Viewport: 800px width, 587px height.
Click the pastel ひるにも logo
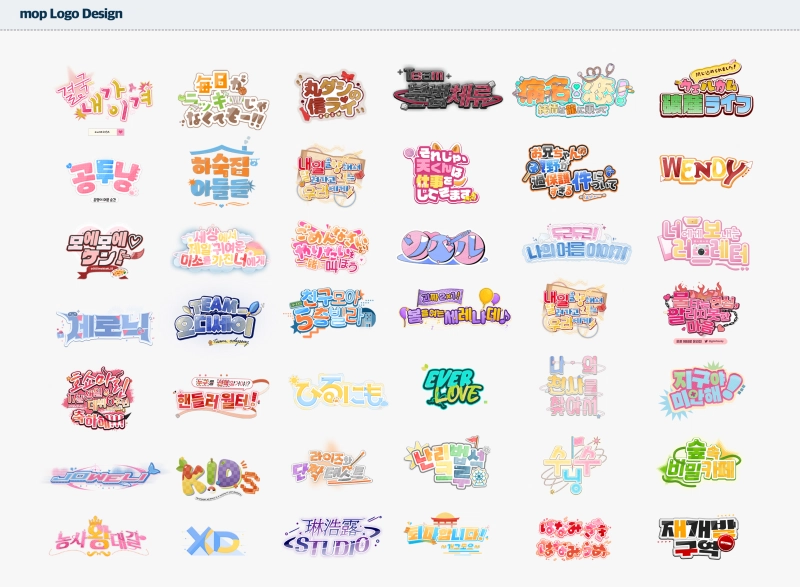click(x=336, y=394)
